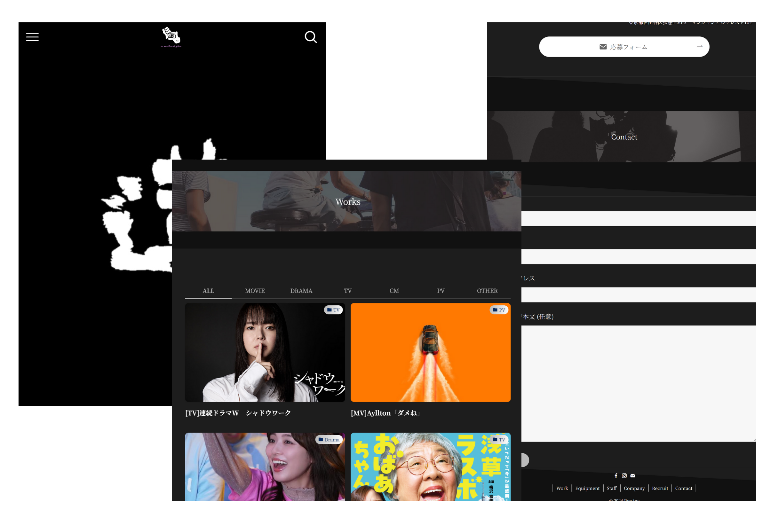Open the [MV]Ayllton「ダメね」thumbnail

tap(431, 352)
